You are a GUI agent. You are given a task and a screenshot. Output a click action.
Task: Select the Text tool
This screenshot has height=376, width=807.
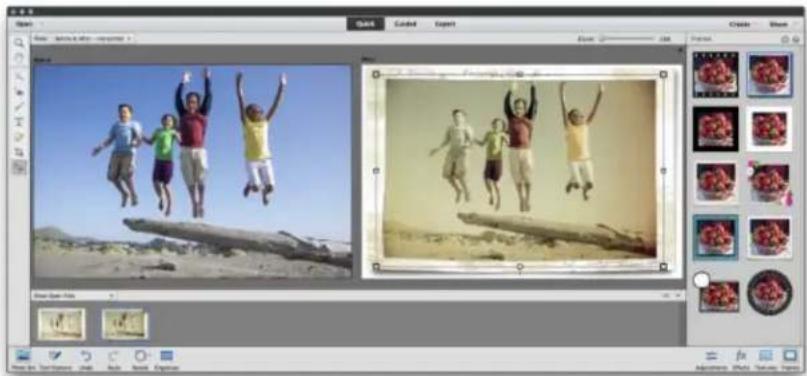pos(19,122)
